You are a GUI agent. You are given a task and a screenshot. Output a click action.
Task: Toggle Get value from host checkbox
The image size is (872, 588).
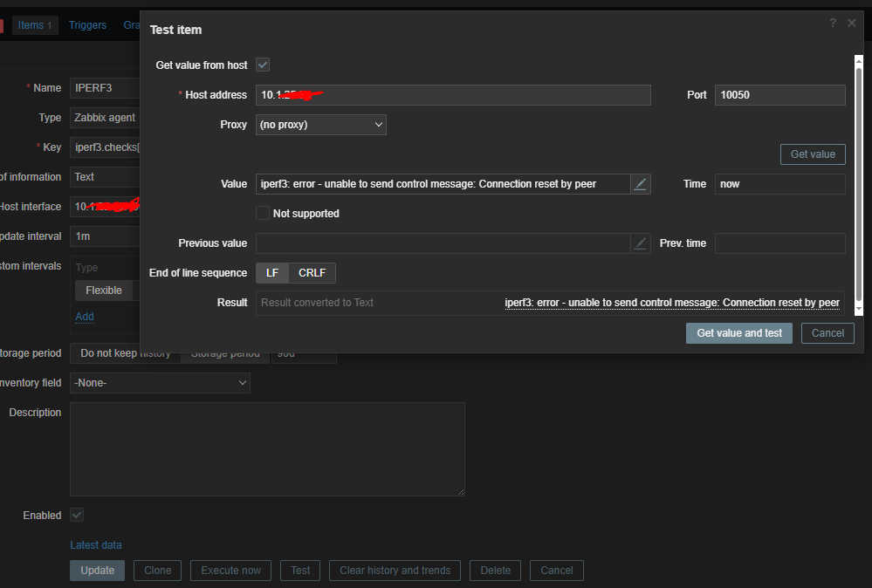coord(263,65)
